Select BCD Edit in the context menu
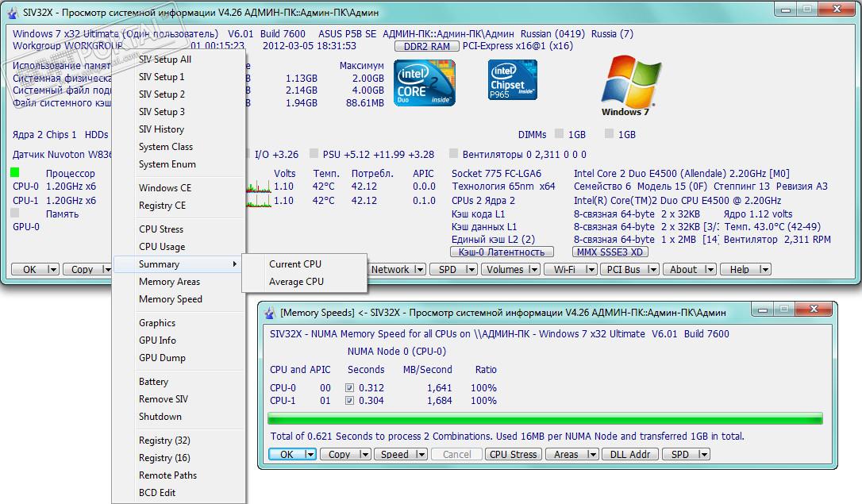 click(157, 493)
